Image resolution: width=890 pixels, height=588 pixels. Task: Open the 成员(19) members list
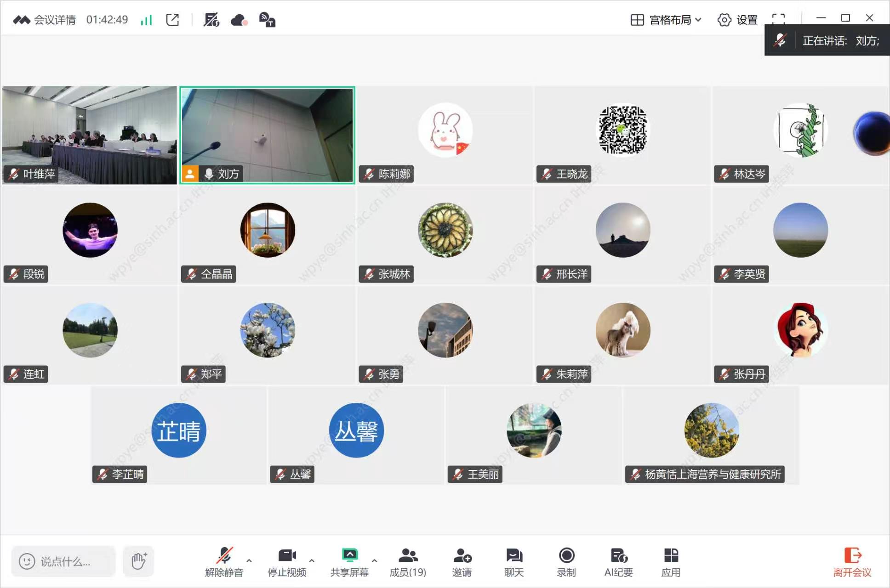tap(408, 562)
